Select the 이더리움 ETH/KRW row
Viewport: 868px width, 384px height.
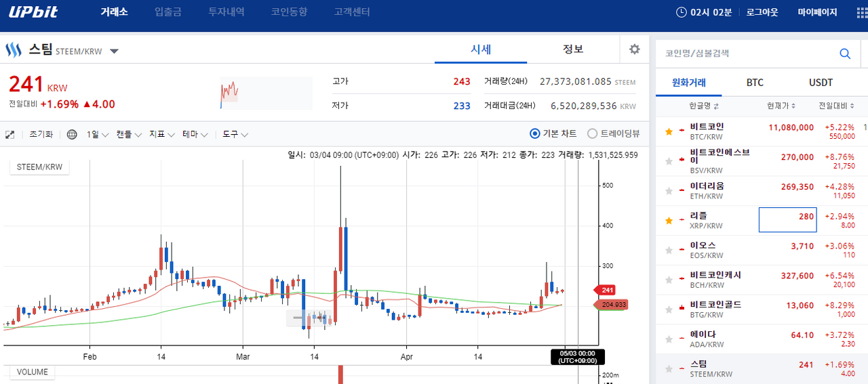coord(760,191)
